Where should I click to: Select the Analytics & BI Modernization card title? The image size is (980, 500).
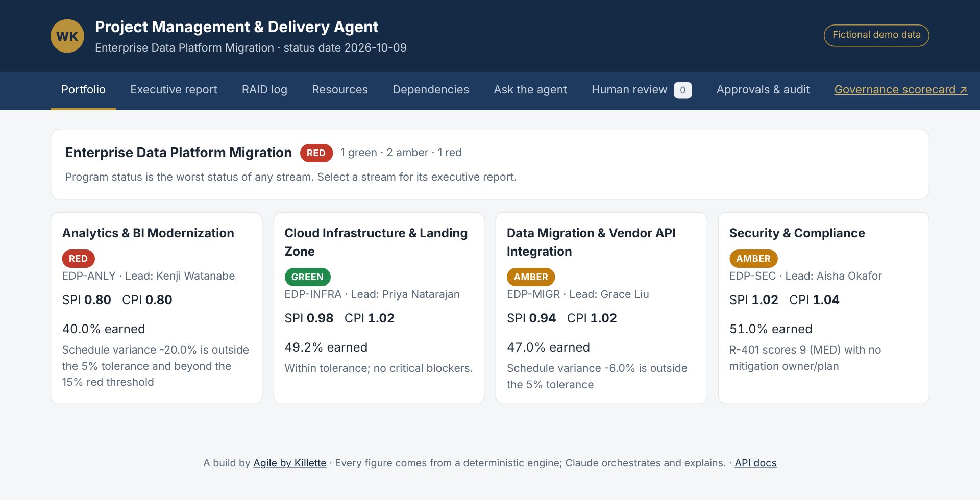click(x=148, y=233)
